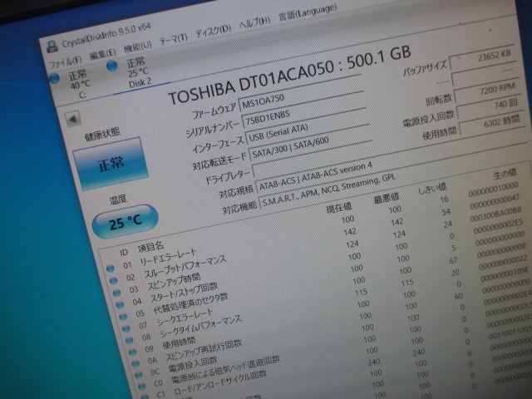Click raw value 00000000189E
532x399 pixels.
point(505,274)
